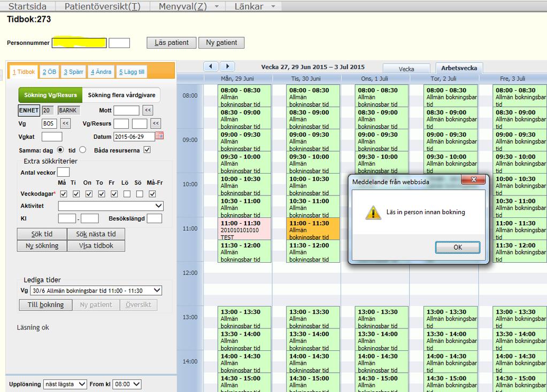This screenshot has height=392, width=547.
Task: Select the Samma dag radio button
Action: coord(60,150)
